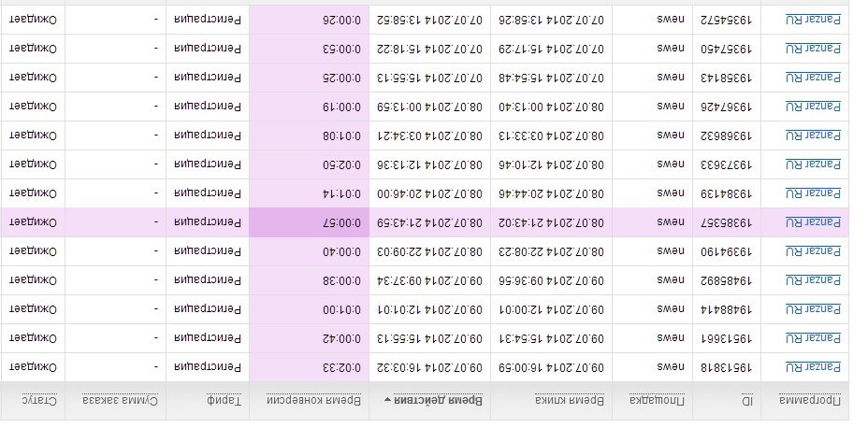868x428 pixels.
Task: Open Panzar RU link in row 19513818
Action: click(x=813, y=367)
